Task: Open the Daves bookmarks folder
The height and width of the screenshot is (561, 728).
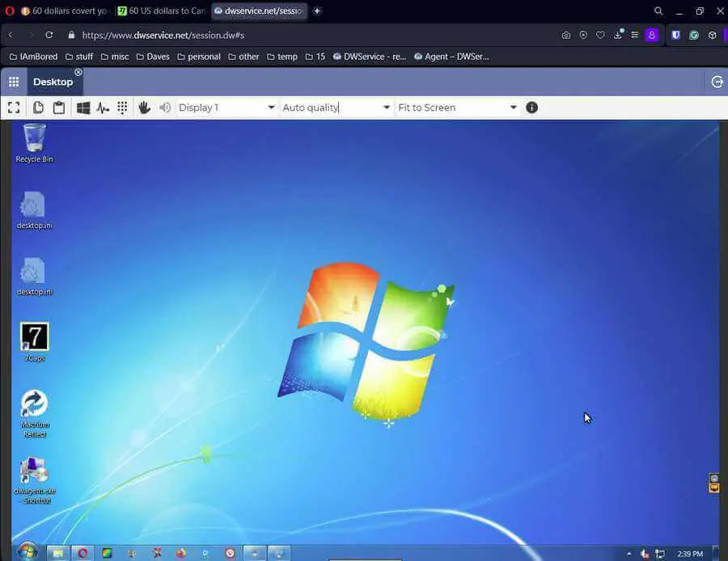Action: point(153,57)
